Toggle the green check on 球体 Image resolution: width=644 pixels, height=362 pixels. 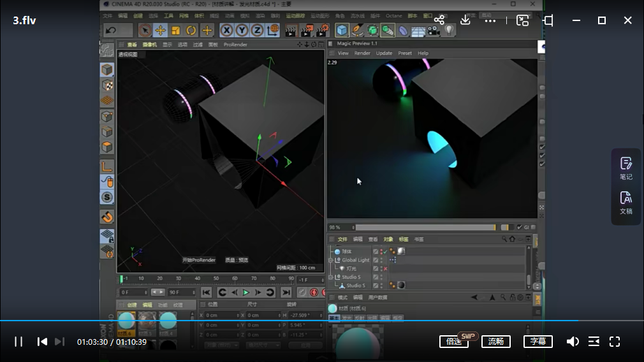point(385,252)
